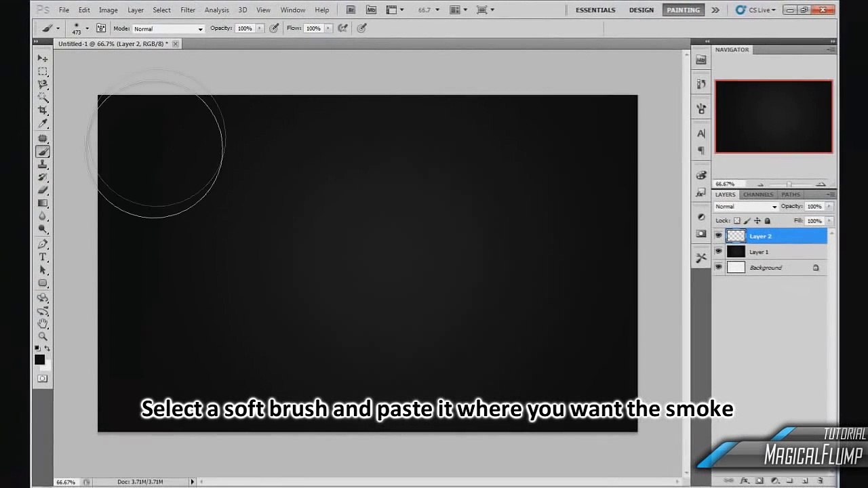868x488 pixels.
Task: Open the layer Fill dropdown arrow
Action: [829, 220]
